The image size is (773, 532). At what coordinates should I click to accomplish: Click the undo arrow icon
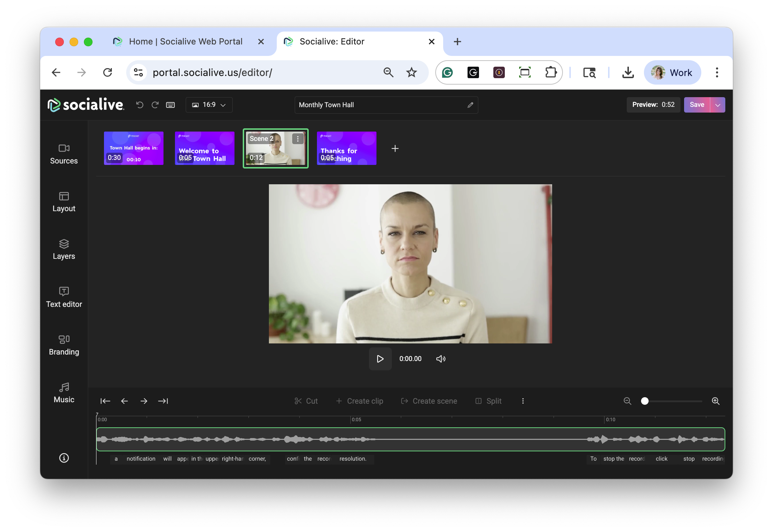click(x=140, y=105)
